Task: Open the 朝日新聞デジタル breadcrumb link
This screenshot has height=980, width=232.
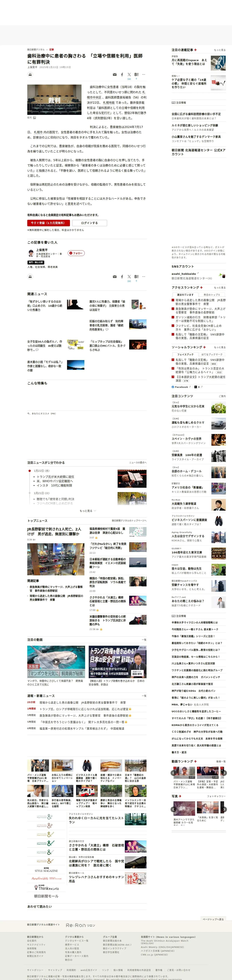Action: [x=36, y=50]
